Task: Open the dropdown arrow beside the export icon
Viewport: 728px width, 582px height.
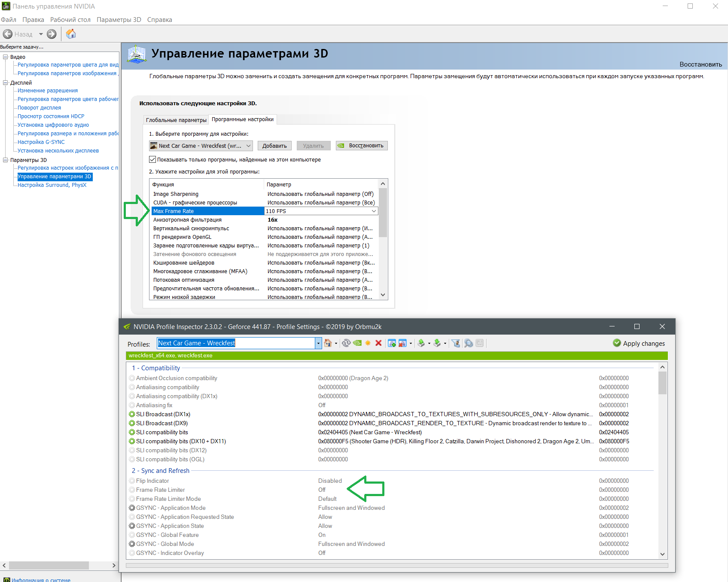Action: (429, 343)
